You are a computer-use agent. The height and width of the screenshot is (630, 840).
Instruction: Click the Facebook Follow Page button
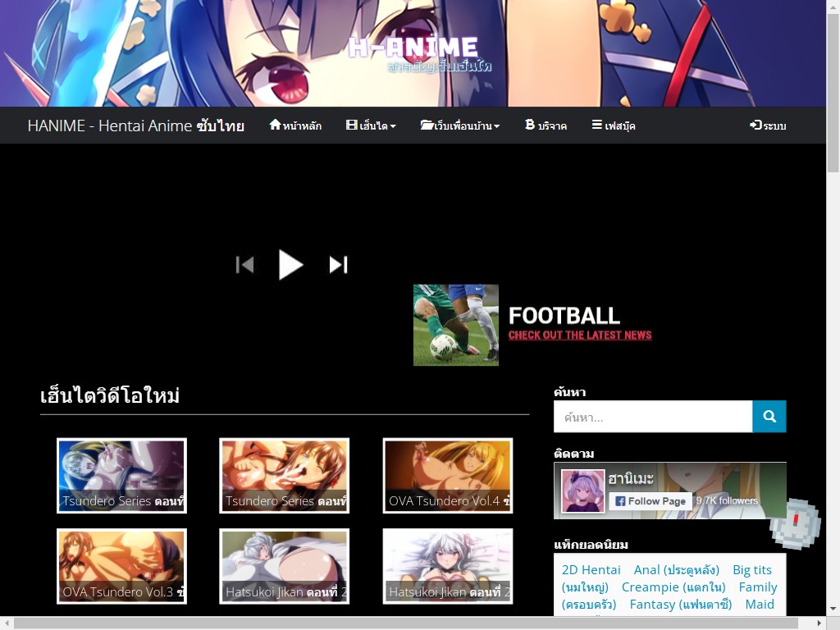coord(650,501)
